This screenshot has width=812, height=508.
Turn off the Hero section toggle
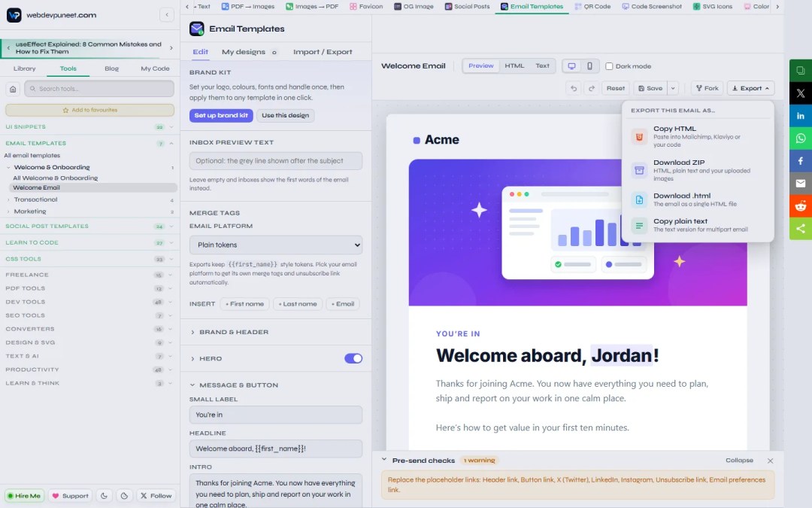pos(353,358)
